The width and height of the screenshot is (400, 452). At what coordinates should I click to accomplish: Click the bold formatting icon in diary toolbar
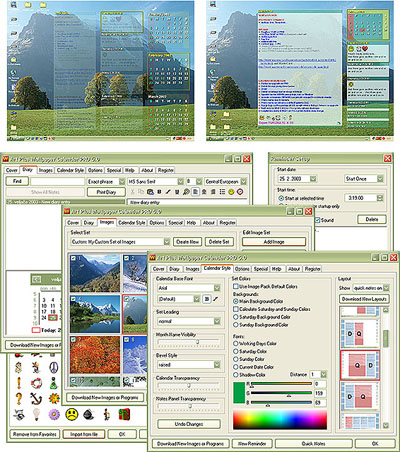(159, 192)
